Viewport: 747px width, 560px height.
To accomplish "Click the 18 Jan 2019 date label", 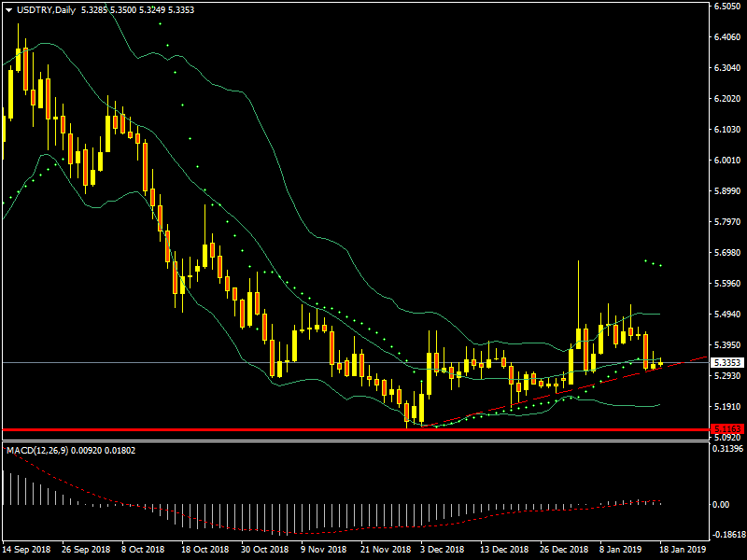I will 683,551.
